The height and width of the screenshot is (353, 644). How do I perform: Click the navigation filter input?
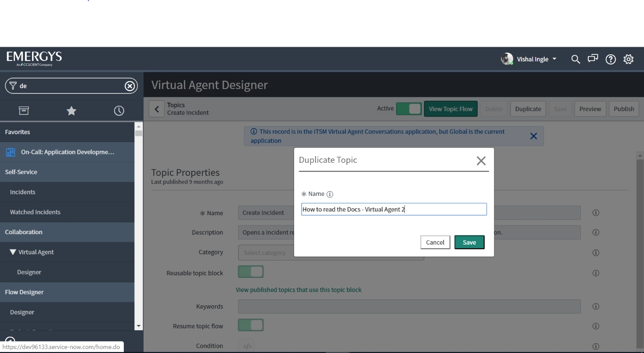72,86
